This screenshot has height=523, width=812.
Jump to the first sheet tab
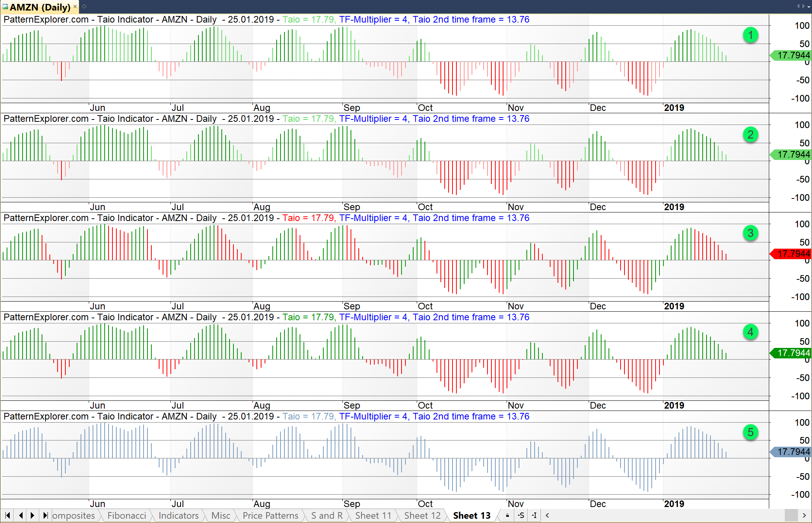coord(7,516)
